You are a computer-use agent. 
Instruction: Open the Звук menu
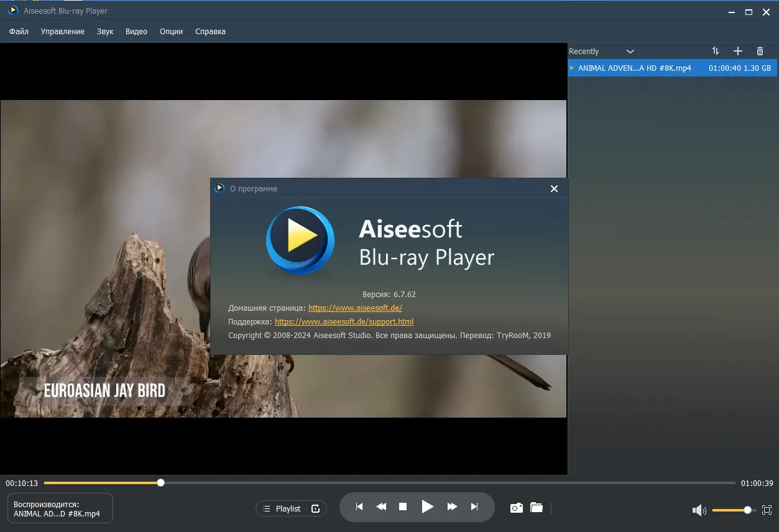(105, 32)
